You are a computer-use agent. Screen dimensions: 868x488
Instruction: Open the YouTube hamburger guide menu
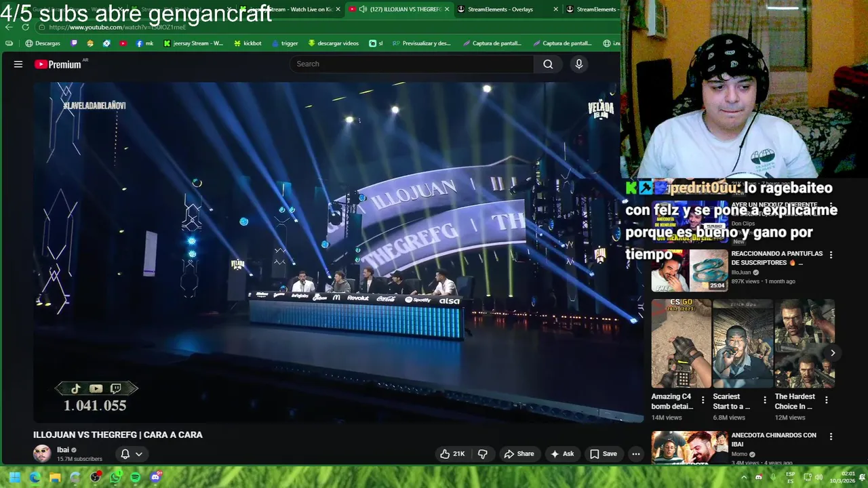click(x=18, y=64)
